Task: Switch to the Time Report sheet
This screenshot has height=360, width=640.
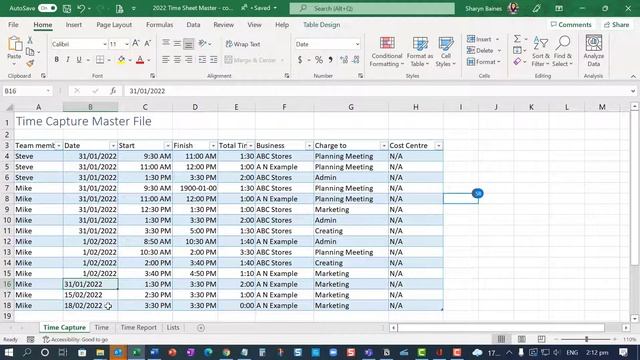Action: (138, 327)
